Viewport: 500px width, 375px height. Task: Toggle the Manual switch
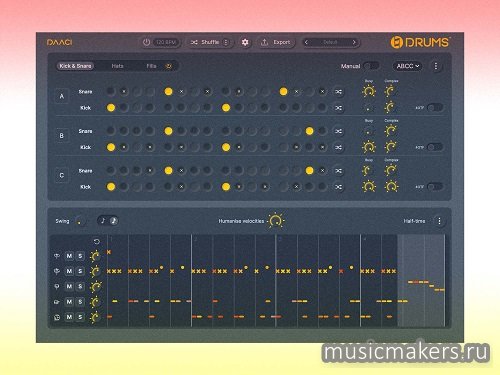371,66
